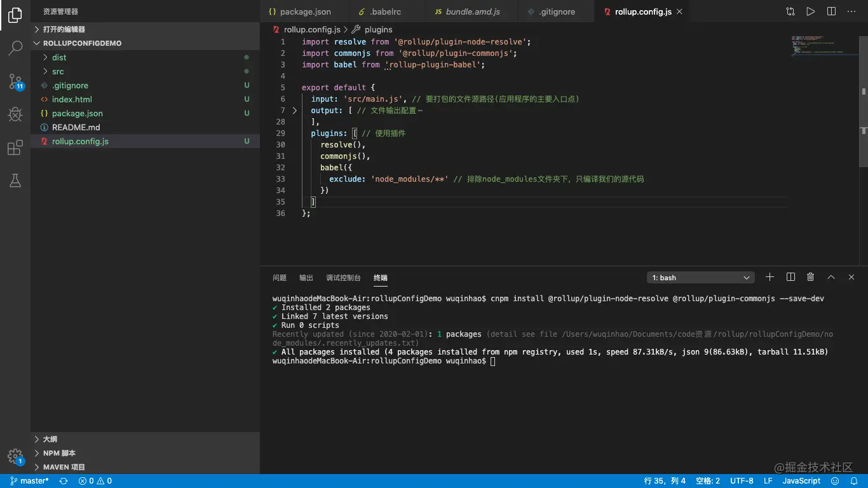Screen dimensions: 868x488
Task: Open the Search view in activity bar
Action: [15, 48]
